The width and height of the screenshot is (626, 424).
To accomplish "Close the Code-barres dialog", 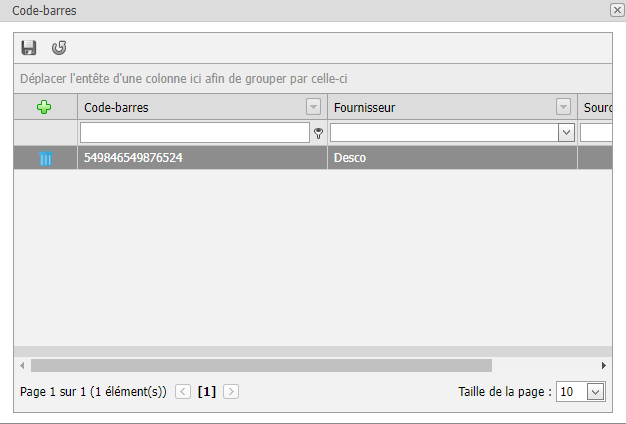I will (x=617, y=10).
